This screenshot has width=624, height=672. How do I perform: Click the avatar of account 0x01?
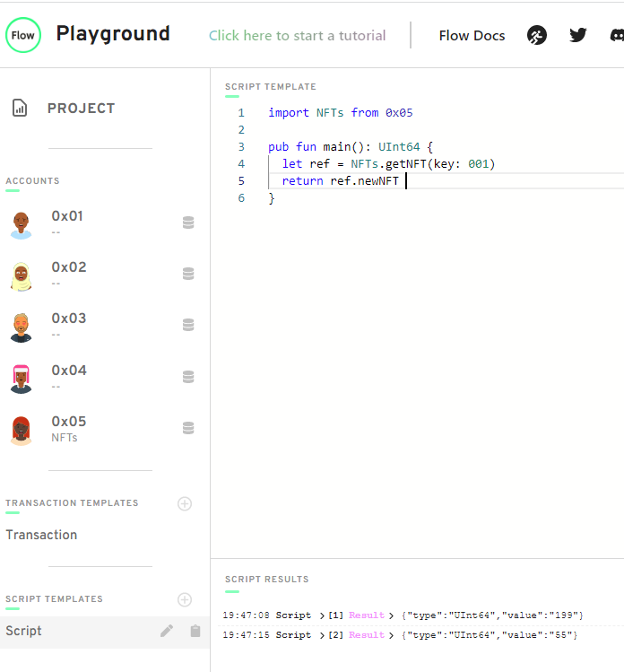[x=21, y=225]
